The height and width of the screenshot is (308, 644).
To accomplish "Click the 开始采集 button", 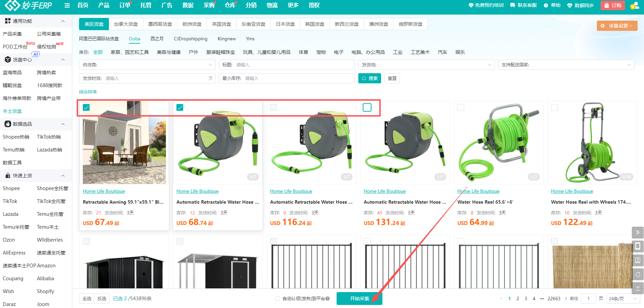I will pos(359,299).
